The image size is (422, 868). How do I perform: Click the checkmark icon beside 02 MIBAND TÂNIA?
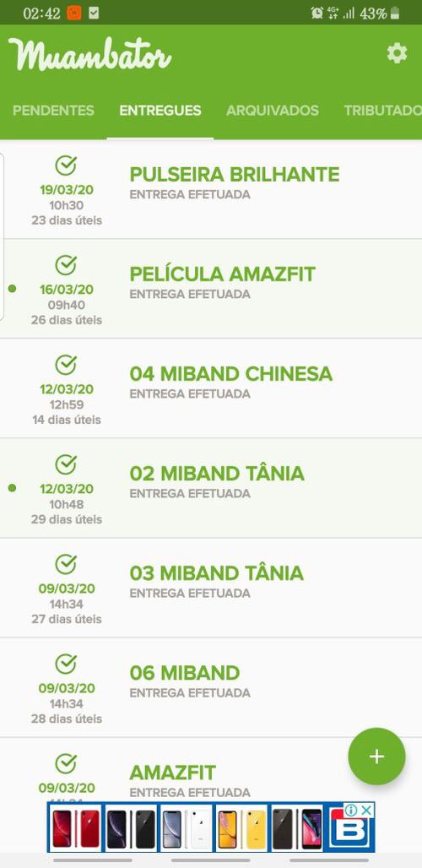[x=66, y=464]
